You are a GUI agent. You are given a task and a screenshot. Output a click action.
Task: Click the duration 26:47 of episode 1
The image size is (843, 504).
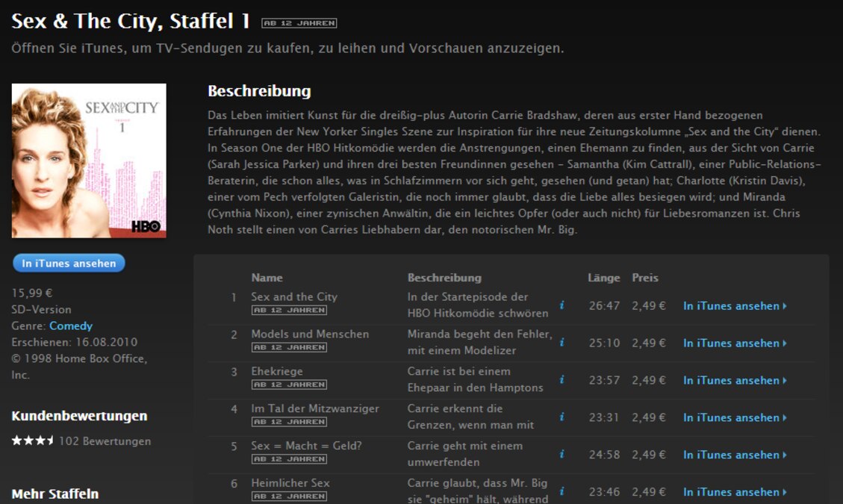(x=604, y=306)
